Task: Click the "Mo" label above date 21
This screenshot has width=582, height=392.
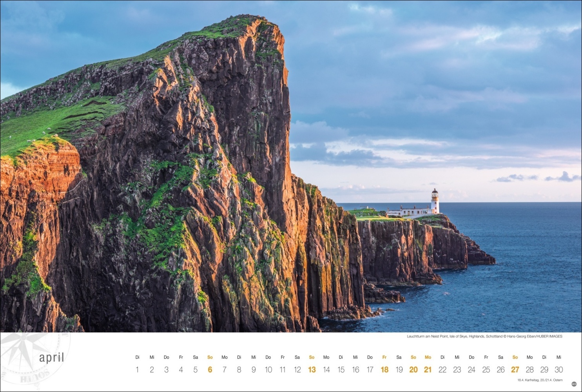Action: click(x=428, y=357)
